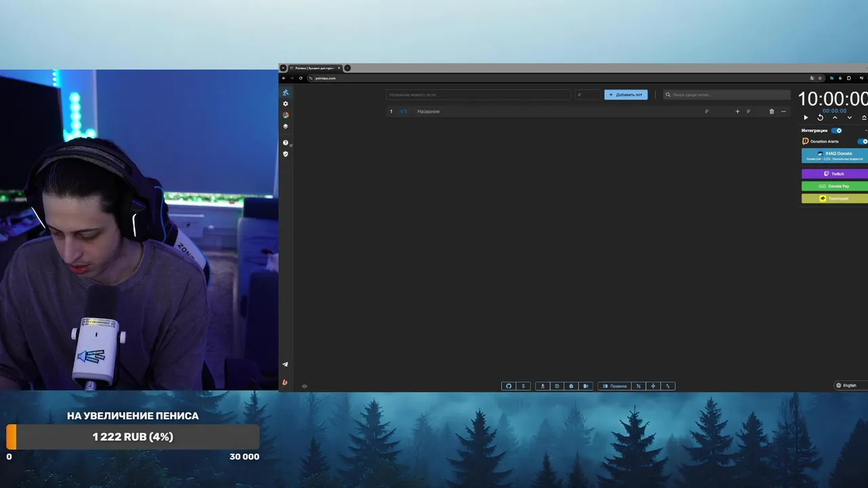
Task: Open a new browser tab
Action: pyautogui.click(x=347, y=68)
